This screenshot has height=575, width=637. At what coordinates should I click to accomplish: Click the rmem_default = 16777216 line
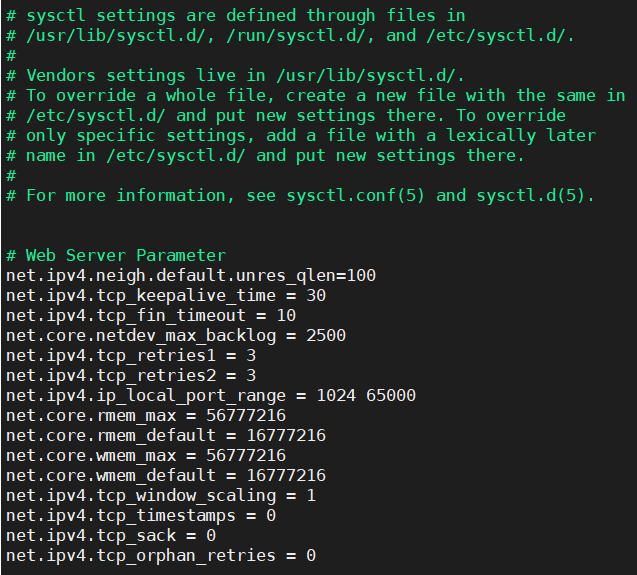coord(166,436)
